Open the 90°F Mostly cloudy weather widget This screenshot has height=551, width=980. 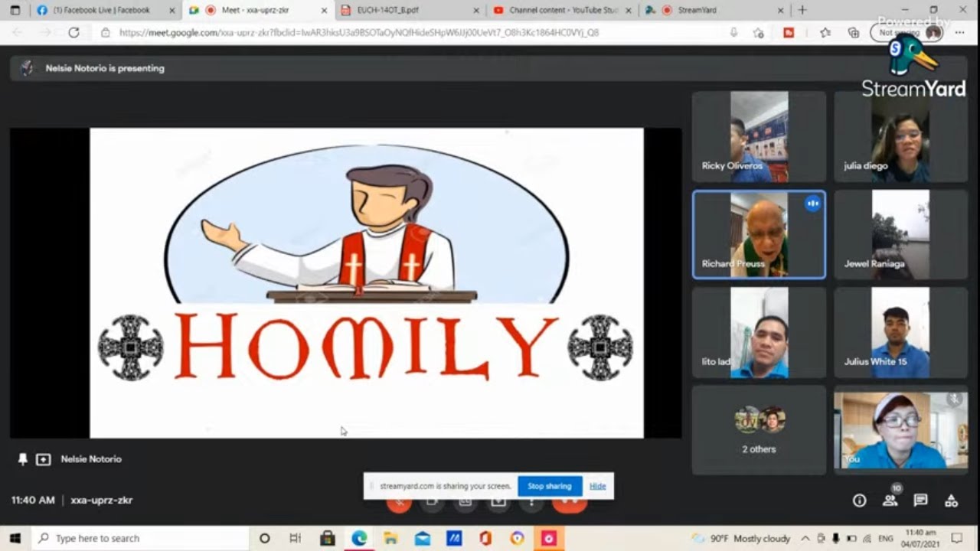click(741, 538)
